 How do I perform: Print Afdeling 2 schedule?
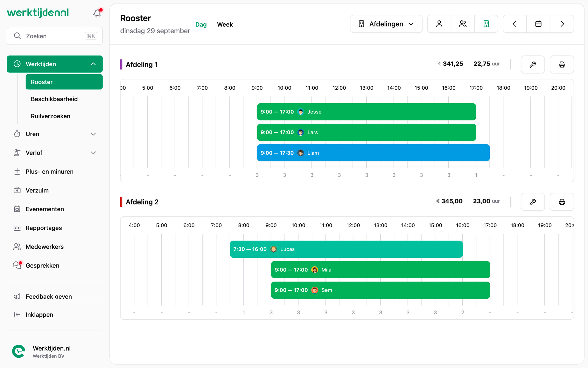click(x=562, y=202)
